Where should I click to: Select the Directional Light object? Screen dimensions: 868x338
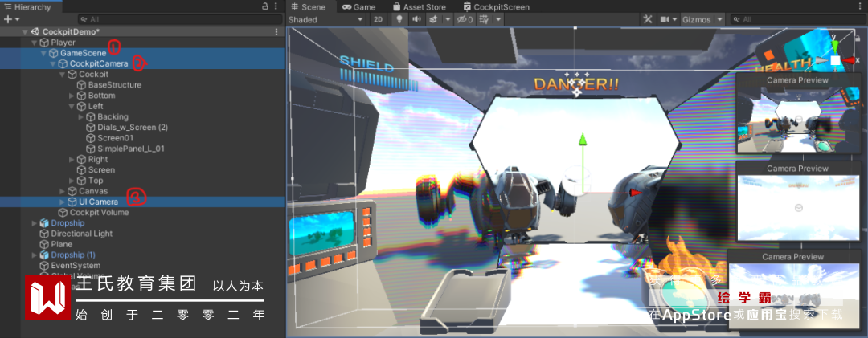[81, 234]
